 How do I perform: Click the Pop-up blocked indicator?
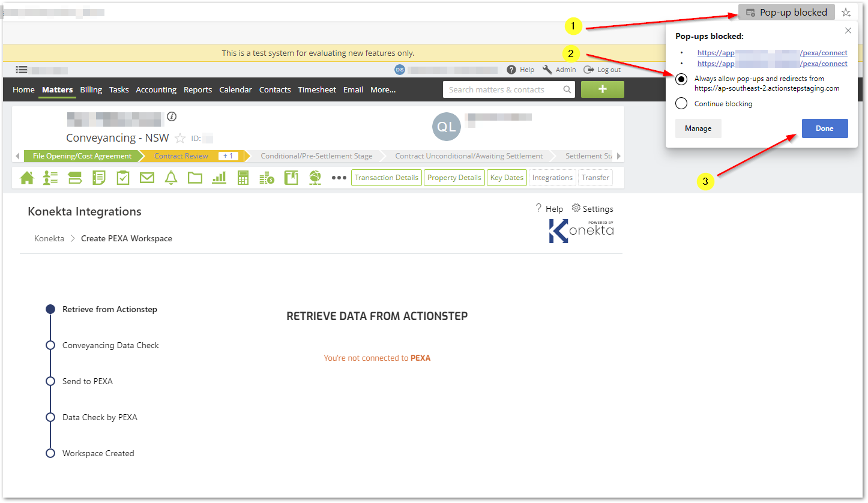(786, 12)
